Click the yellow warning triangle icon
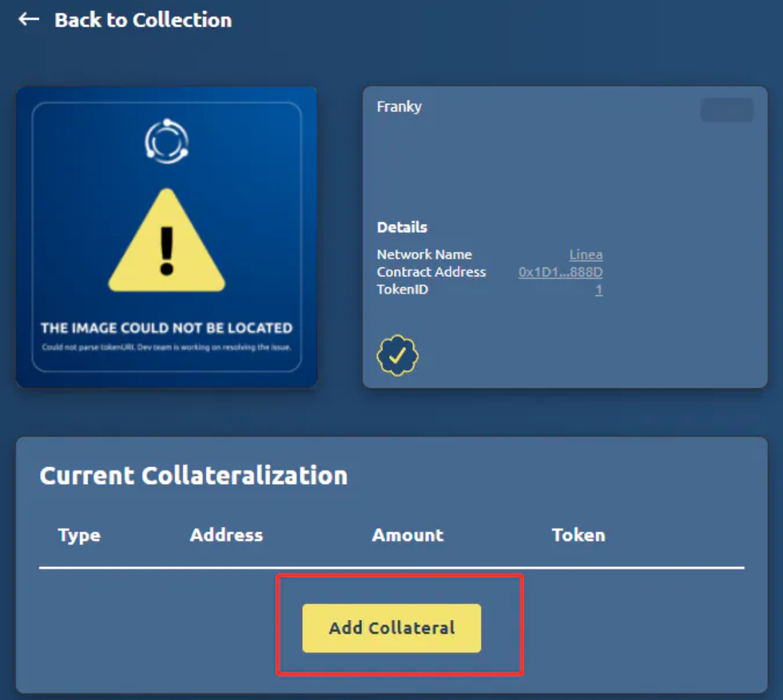Image resolution: width=783 pixels, height=700 pixels. (x=166, y=242)
